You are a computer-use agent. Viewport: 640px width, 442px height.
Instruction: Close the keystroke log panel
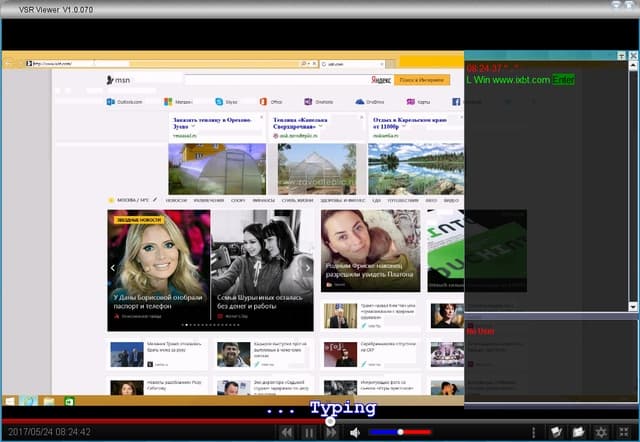click(632, 56)
